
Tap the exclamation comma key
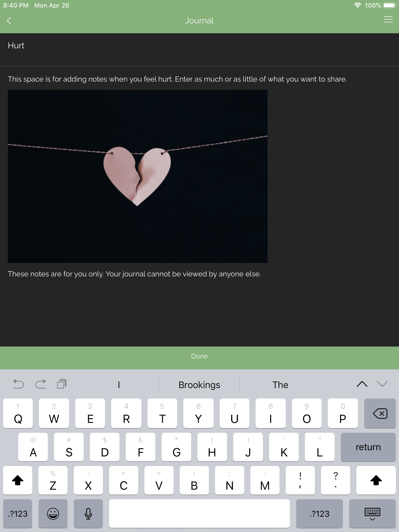[x=300, y=480]
